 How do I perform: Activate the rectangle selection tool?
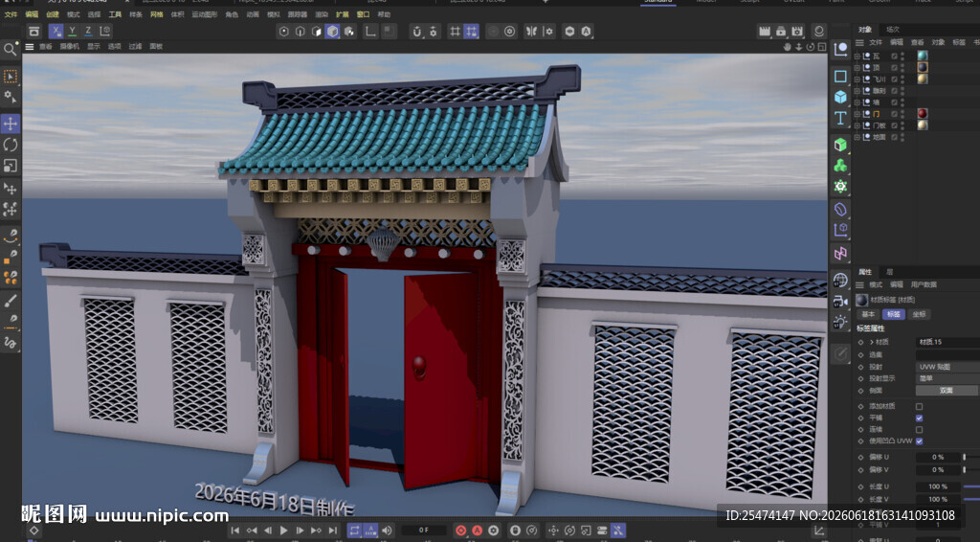(10, 77)
